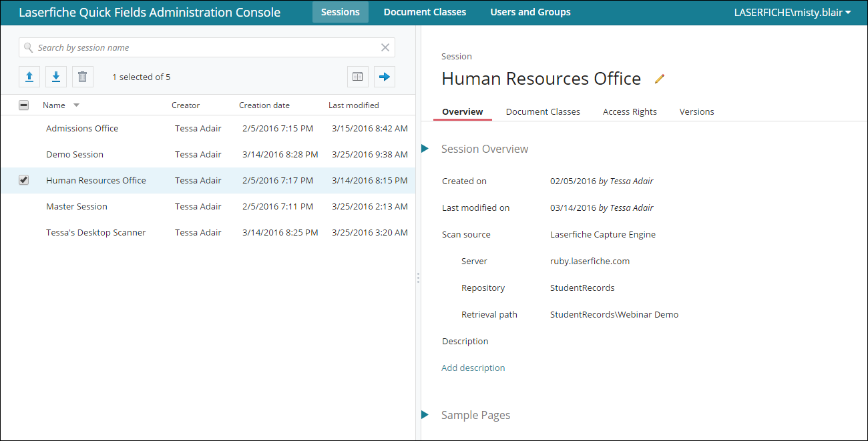
Task: Clear the search box with X icon
Action: 385,47
